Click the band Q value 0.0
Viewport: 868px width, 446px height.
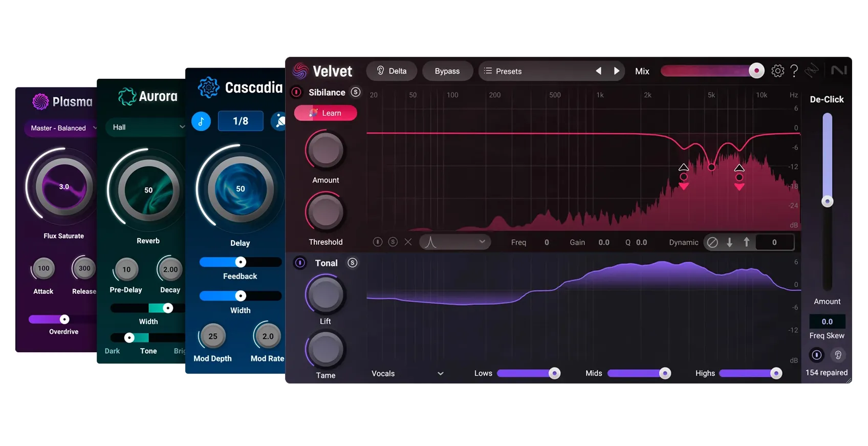pos(641,242)
